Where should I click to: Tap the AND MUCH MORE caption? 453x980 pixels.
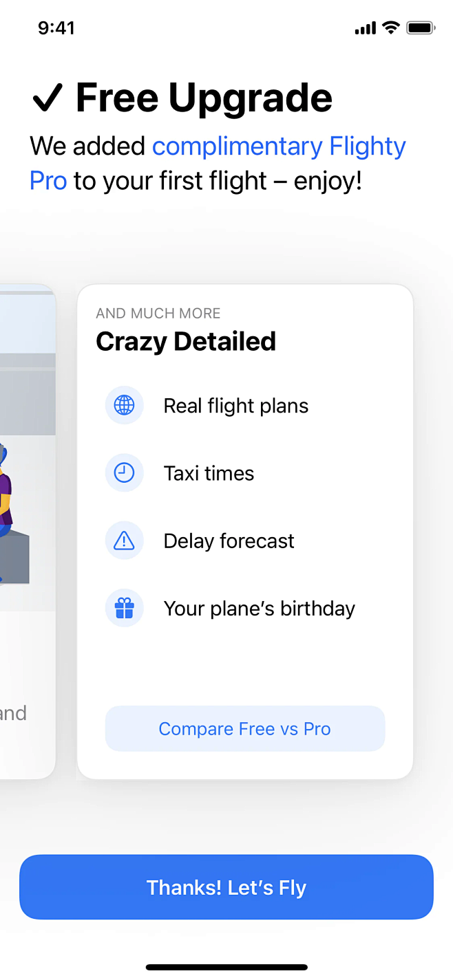[158, 314]
